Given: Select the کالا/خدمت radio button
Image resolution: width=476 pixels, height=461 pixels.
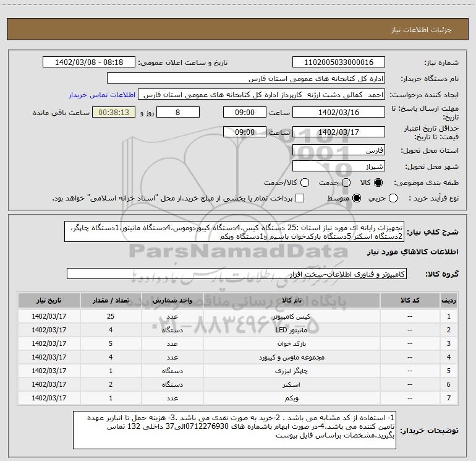Looking at the screenshot, I should point(305,183).
